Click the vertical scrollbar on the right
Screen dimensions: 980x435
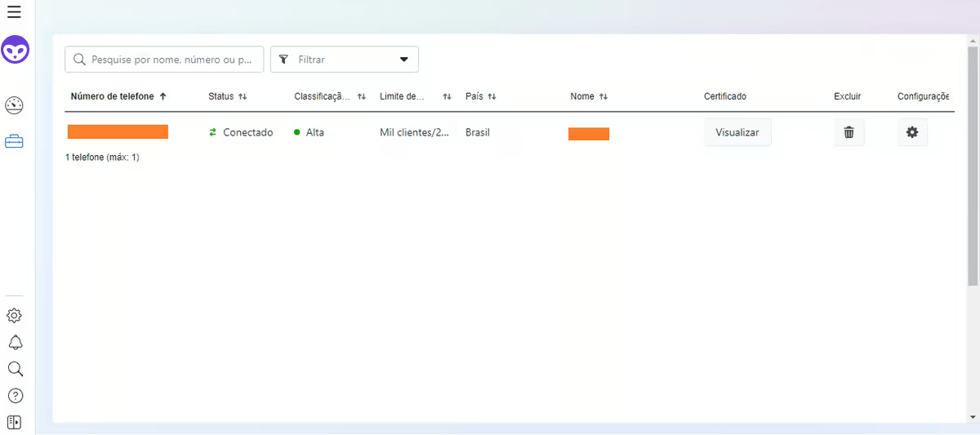tap(972, 163)
